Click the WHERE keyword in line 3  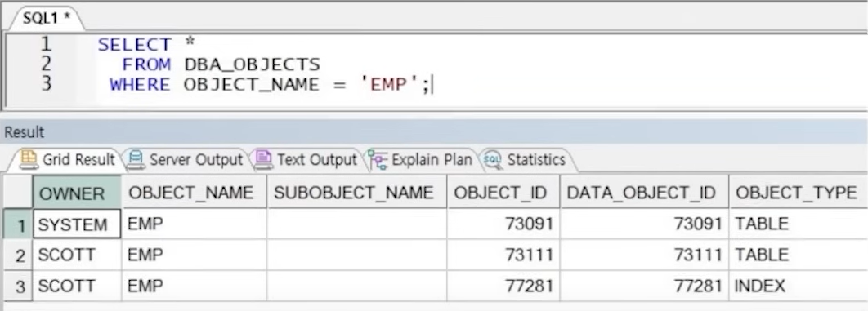click(140, 85)
